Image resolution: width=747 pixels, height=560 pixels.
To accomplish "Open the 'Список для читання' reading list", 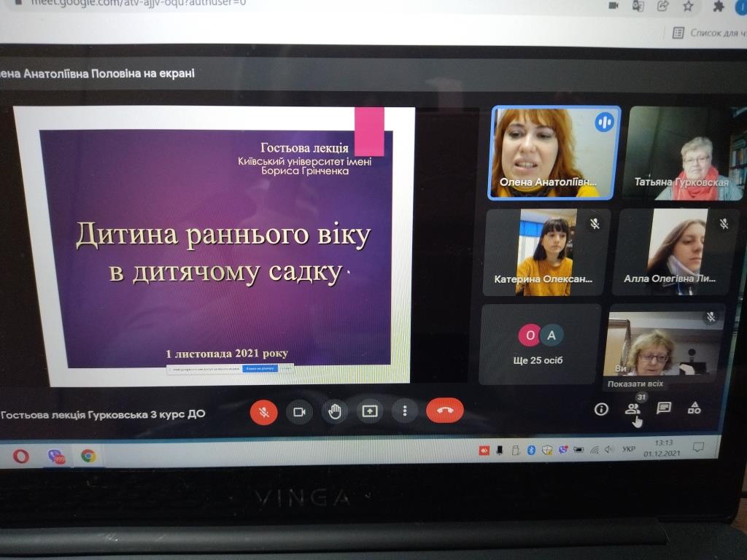I will (x=708, y=33).
